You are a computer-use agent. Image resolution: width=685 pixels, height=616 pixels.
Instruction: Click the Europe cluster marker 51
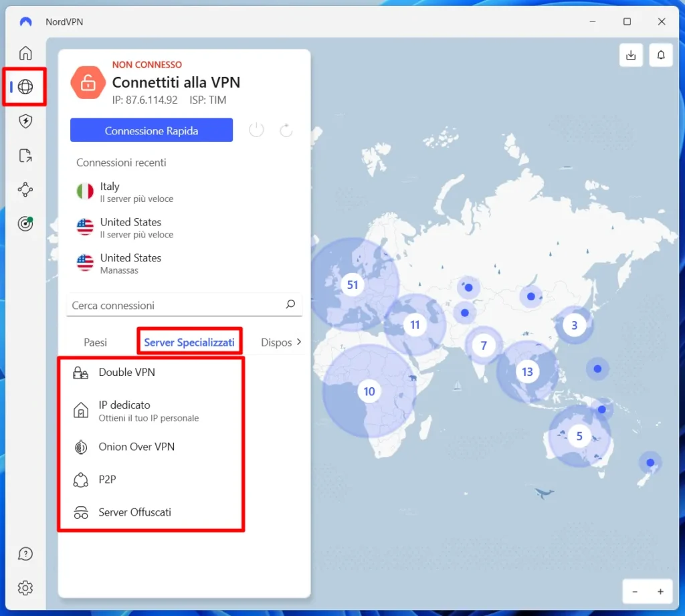[x=353, y=286]
